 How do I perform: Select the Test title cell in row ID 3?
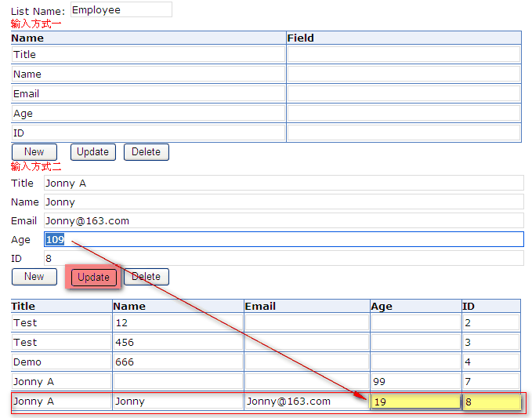61,342
